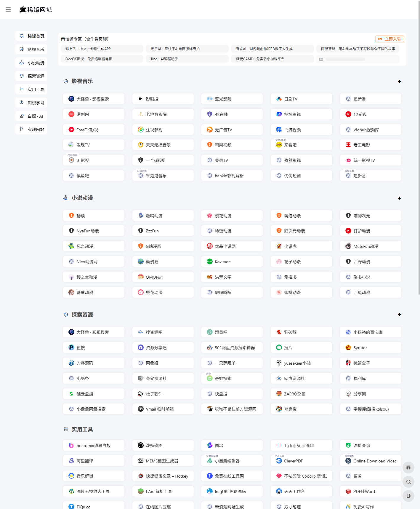Click the 题目吧 green icon
The image size is (420, 509).
click(x=210, y=332)
